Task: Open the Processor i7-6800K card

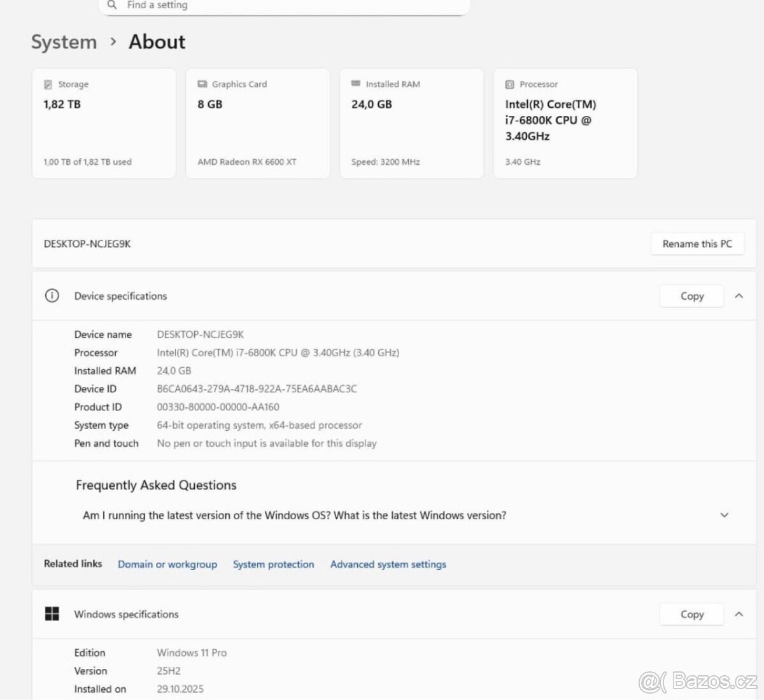Action: (565, 123)
